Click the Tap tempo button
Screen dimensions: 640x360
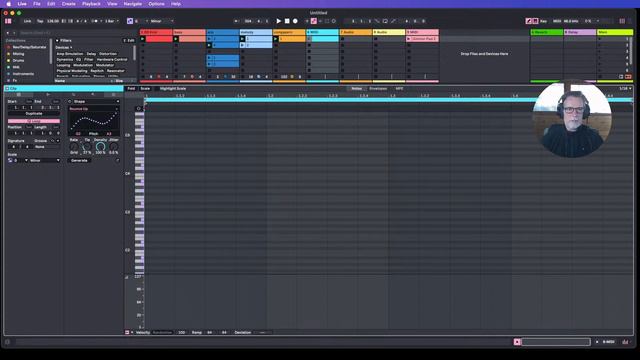tap(40, 21)
